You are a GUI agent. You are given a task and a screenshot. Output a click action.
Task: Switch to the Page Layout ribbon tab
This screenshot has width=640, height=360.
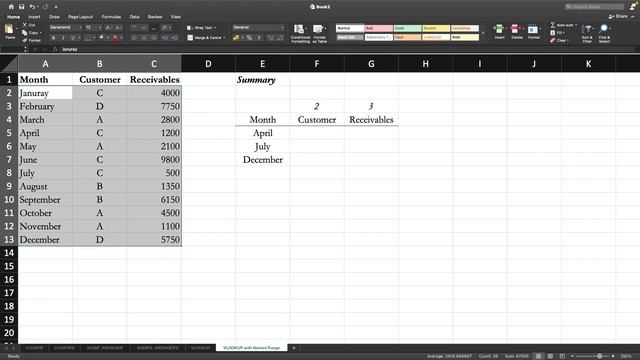point(80,17)
